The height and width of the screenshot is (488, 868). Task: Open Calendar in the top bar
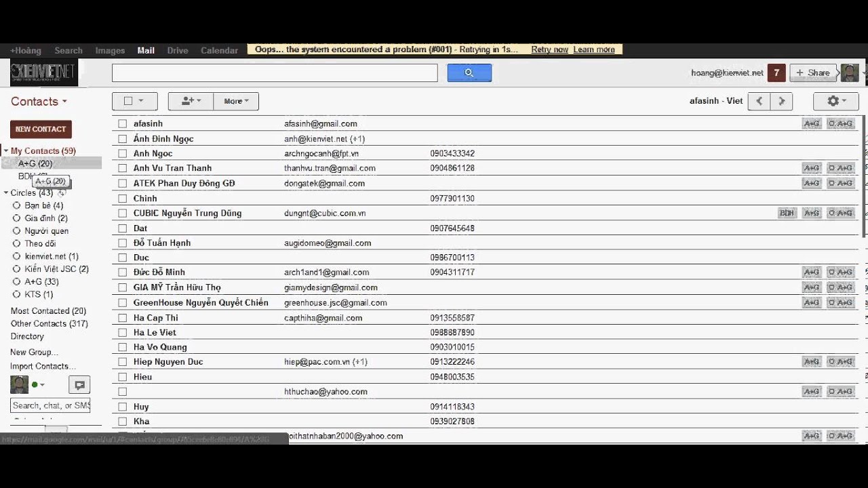(219, 50)
